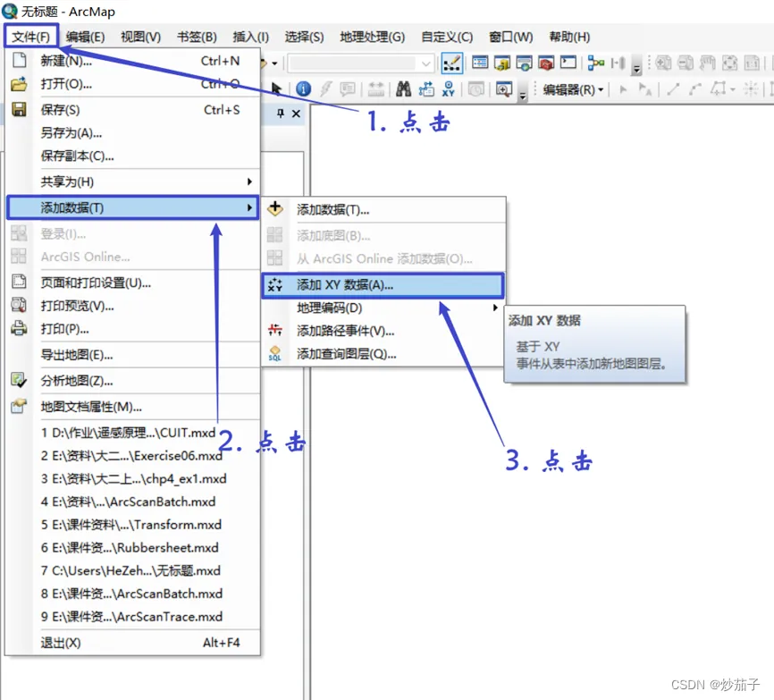Image resolution: width=774 pixels, height=700 pixels.
Task: Choose 退出(X) to exit ArcMap
Action: (132, 643)
